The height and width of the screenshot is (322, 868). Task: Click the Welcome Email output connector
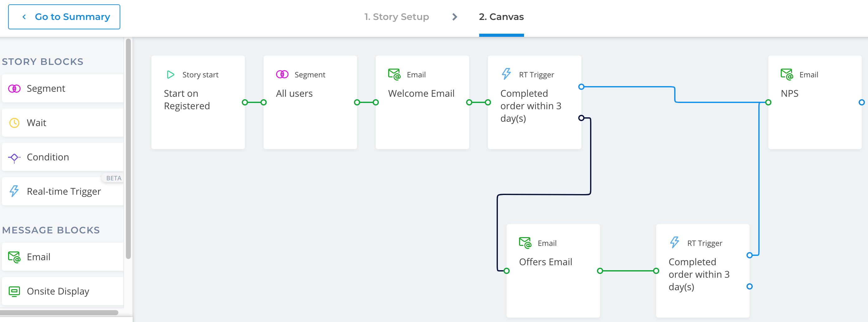pyautogui.click(x=469, y=103)
